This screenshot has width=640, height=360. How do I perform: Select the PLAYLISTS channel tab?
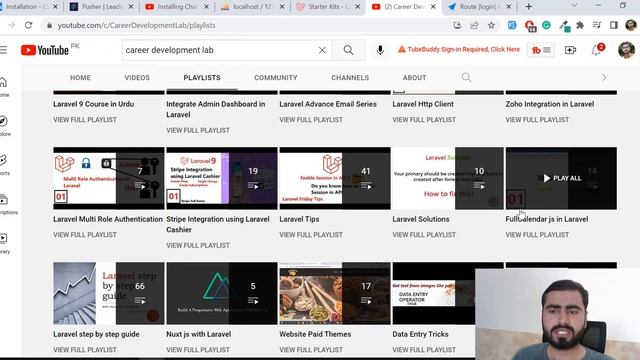coord(202,78)
